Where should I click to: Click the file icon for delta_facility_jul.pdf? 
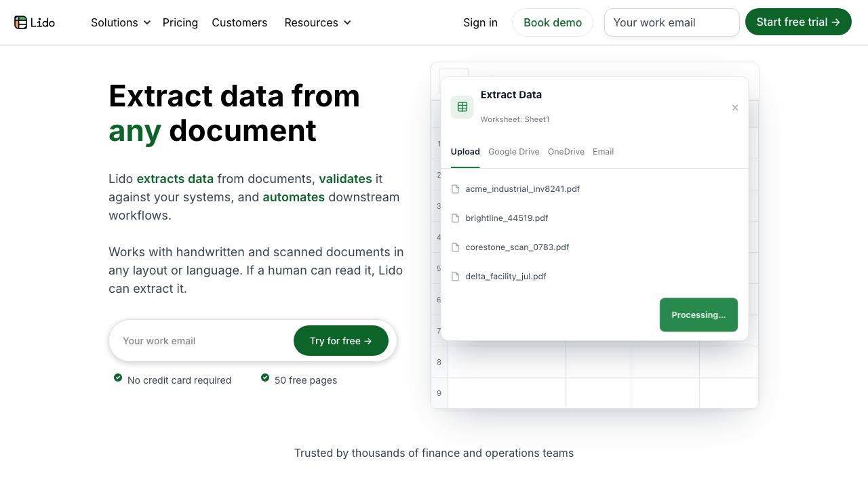(456, 277)
